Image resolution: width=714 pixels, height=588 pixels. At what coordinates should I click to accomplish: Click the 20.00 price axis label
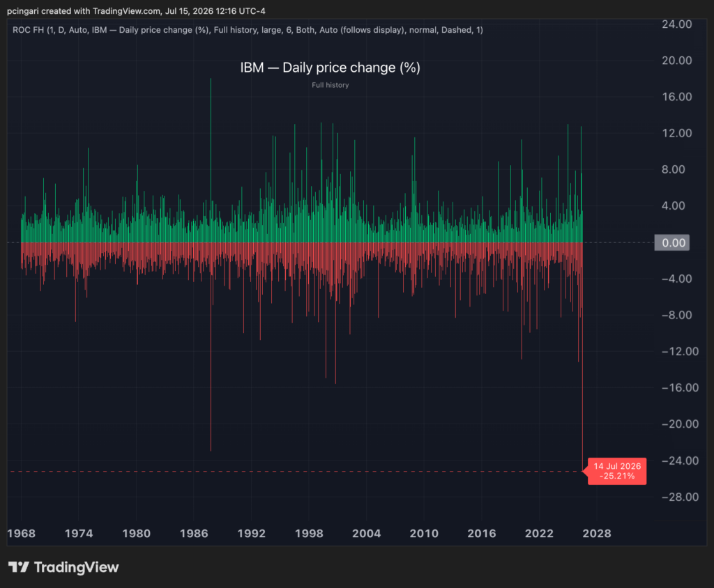(676, 61)
